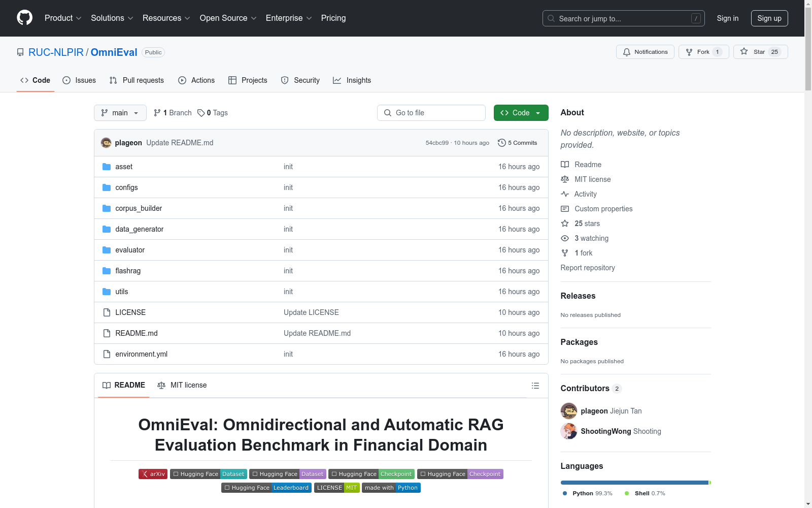This screenshot has height=508, width=812.
Task: Expand the Enterprise menu
Action: coord(289,18)
